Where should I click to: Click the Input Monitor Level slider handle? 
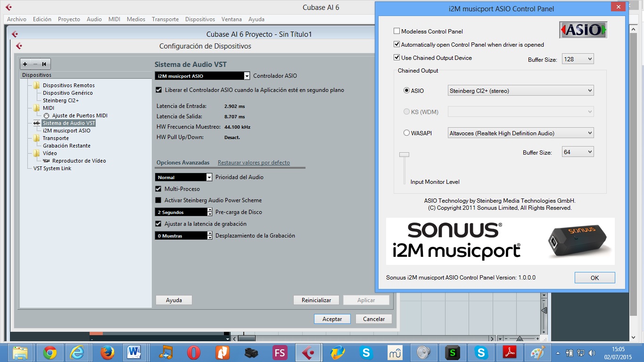[x=404, y=155]
